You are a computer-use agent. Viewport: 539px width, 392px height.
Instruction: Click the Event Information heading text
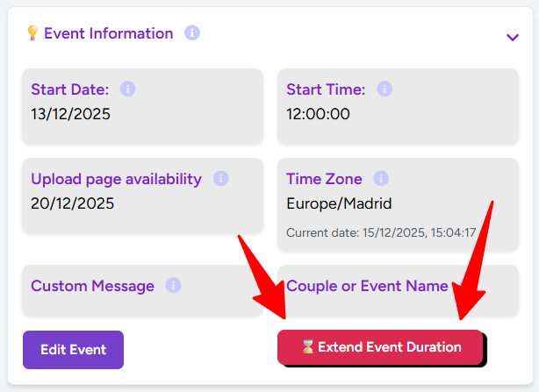point(109,33)
